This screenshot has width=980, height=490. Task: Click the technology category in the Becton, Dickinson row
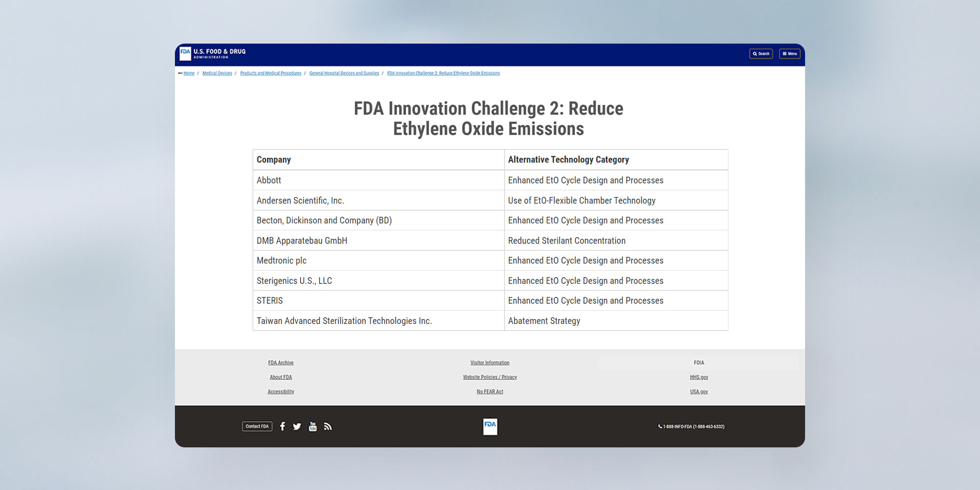coord(616,220)
